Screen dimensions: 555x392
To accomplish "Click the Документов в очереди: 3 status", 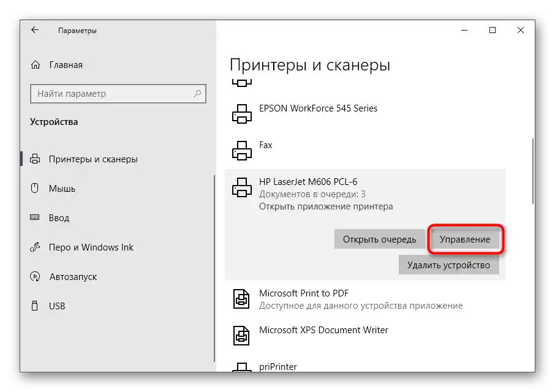I will tap(312, 194).
